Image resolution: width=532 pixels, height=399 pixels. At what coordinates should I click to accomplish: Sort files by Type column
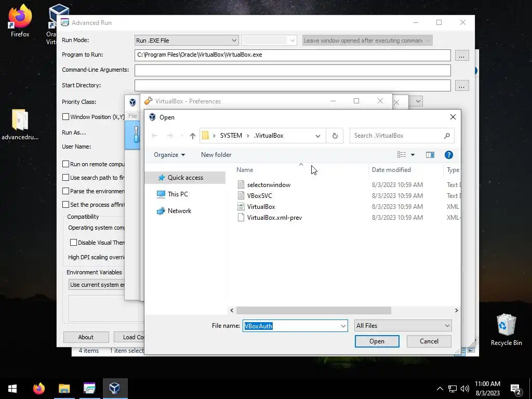pyautogui.click(x=453, y=170)
